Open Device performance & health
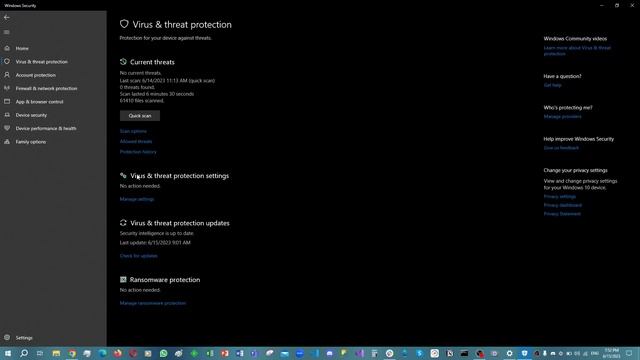 (x=46, y=129)
